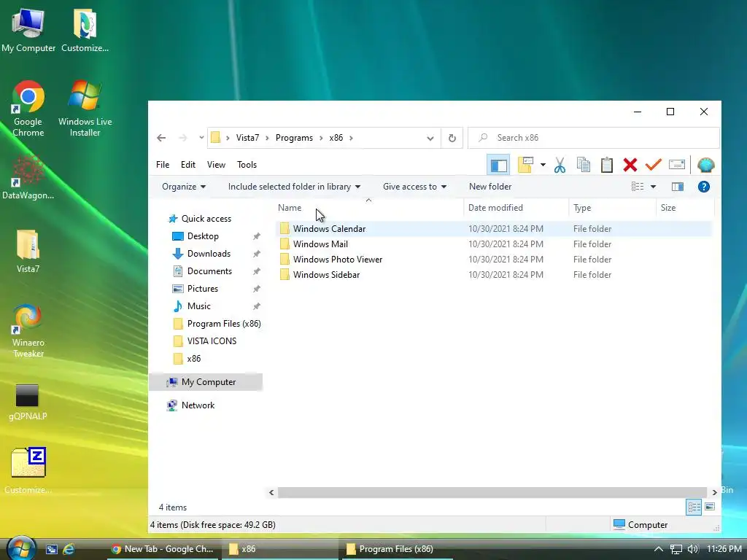Open the File menu
The width and height of the screenshot is (747, 560).
pos(163,165)
